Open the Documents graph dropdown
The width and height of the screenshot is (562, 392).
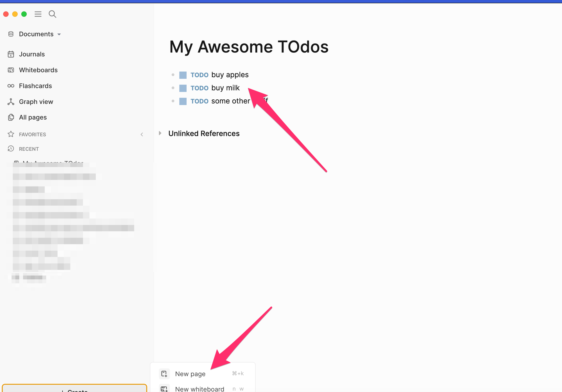(x=36, y=34)
